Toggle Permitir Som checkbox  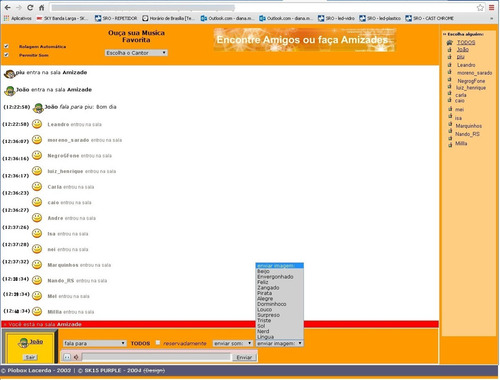click(6, 55)
